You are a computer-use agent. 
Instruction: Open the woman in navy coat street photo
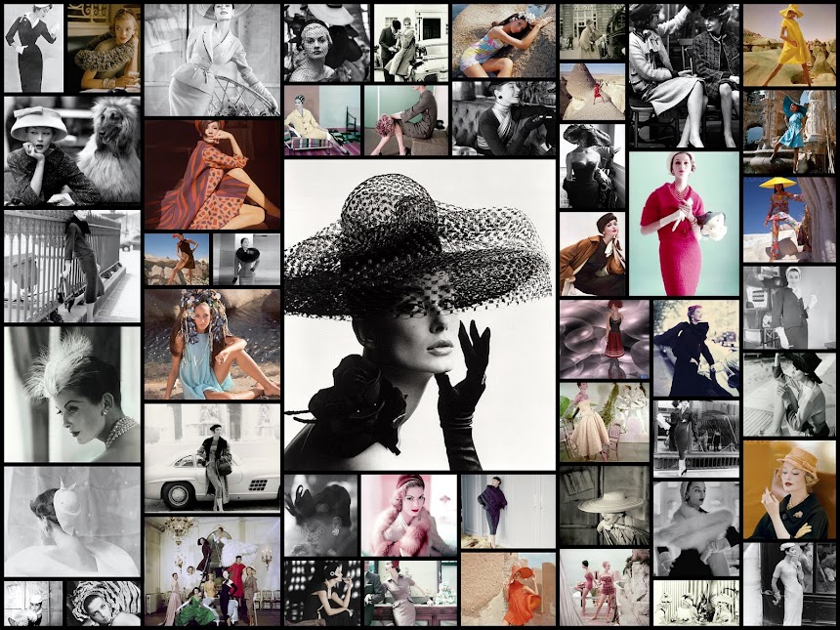point(695,349)
